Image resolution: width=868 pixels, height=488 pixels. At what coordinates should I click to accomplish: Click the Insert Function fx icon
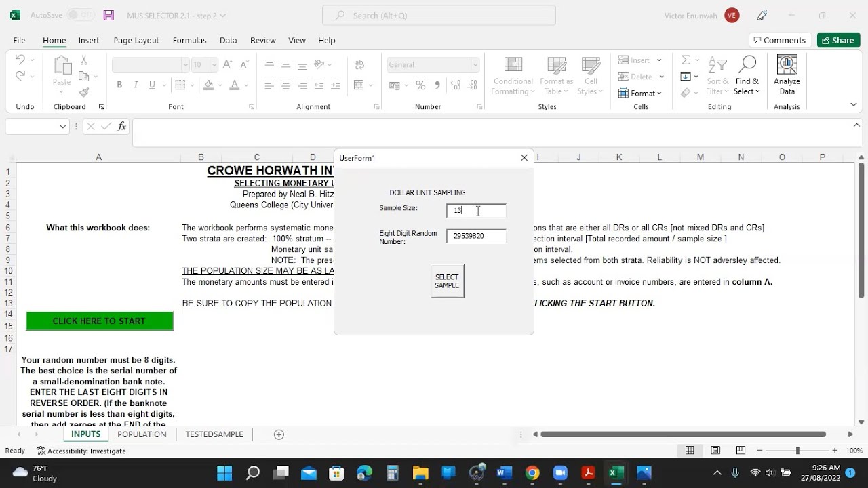click(x=122, y=126)
